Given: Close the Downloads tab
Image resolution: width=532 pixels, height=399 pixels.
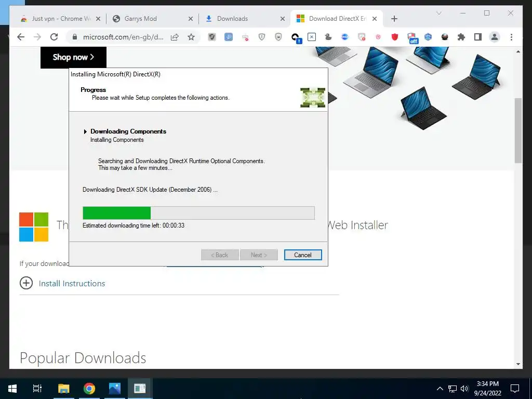Looking at the screenshot, I should [x=282, y=19].
